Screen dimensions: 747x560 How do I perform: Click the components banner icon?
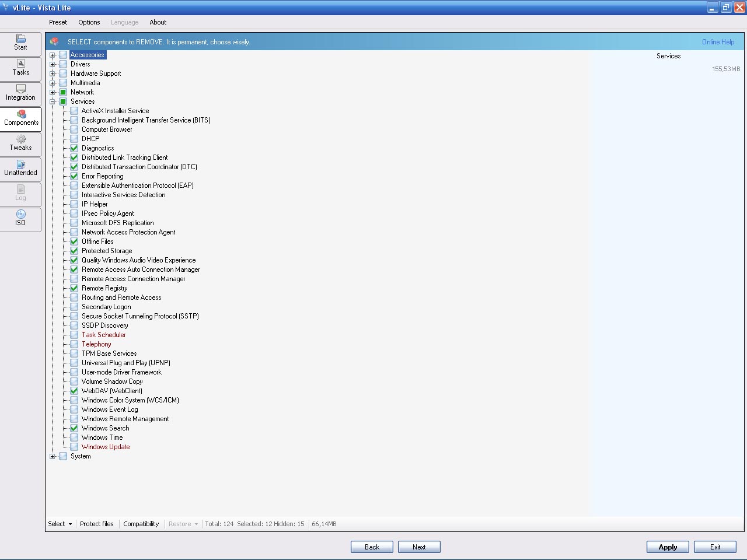[x=54, y=41]
